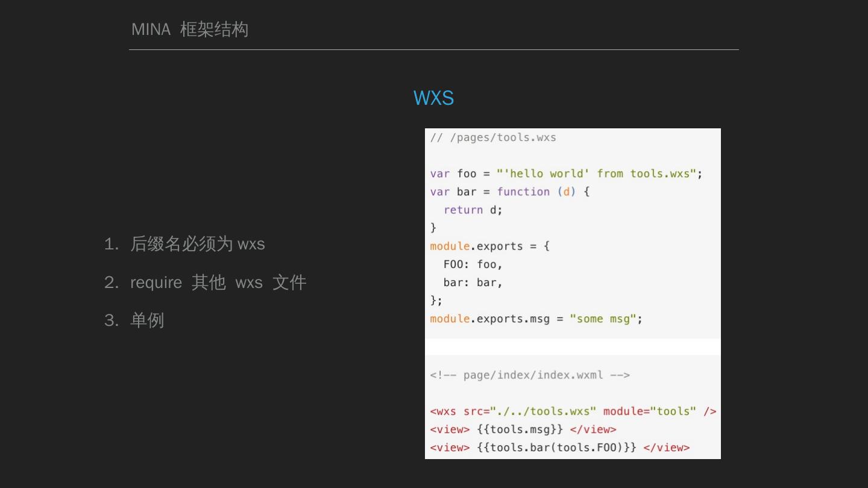Select list item "后缀名必须为 wxs"
Image resolution: width=868 pixels, height=488 pixels.
click(x=197, y=243)
